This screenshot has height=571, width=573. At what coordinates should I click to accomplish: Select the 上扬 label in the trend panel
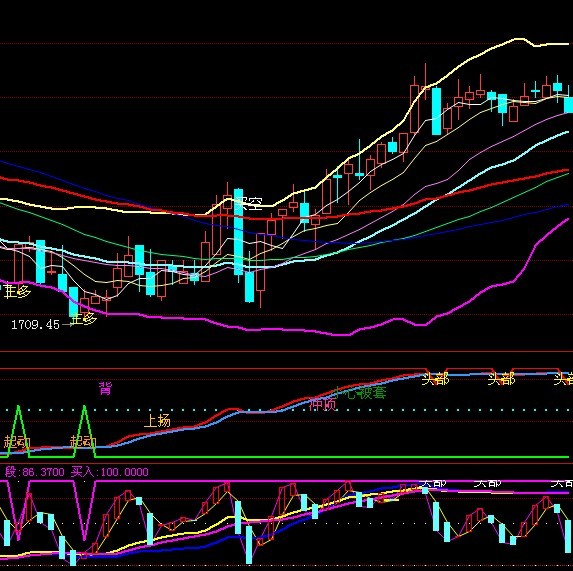tap(158, 421)
